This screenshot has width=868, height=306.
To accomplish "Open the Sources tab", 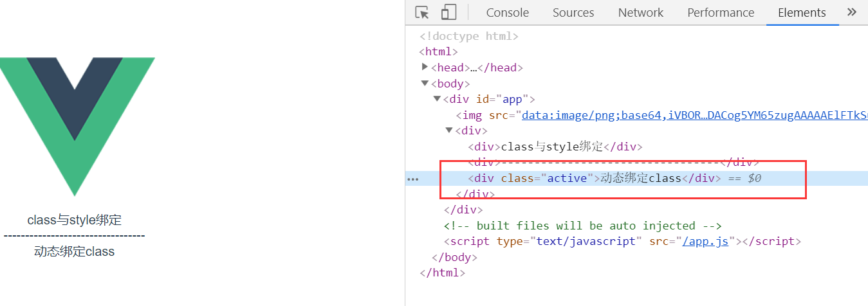I will click(573, 13).
